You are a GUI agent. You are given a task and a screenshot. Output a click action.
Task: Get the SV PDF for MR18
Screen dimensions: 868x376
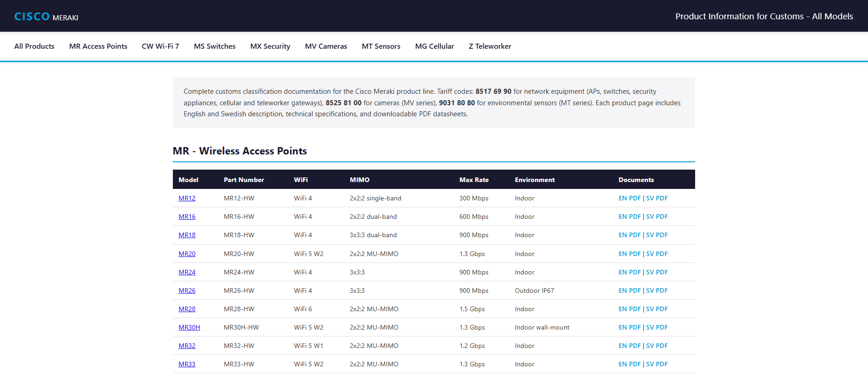[x=657, y=235]
